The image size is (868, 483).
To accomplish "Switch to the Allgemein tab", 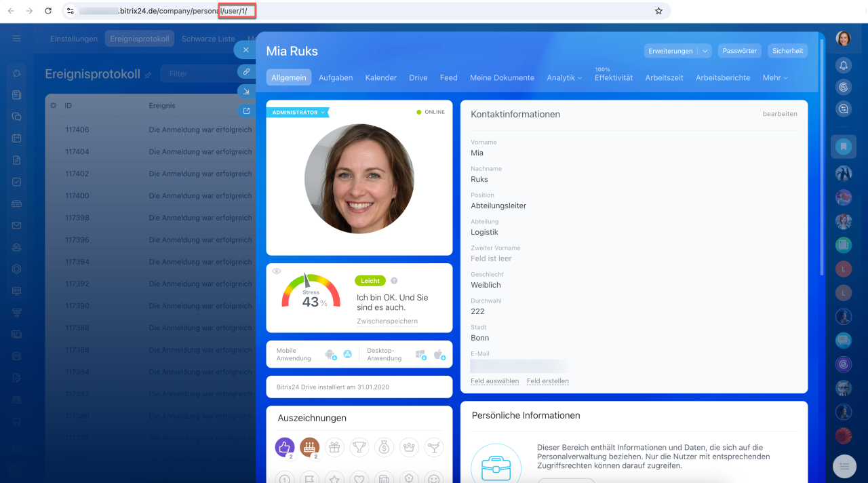I will [289, 77].
